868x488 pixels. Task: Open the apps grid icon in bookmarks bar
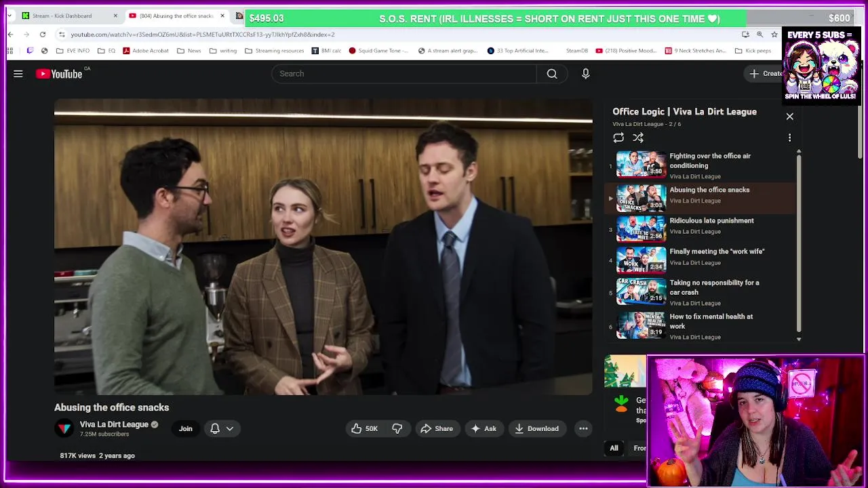pyautogui.click(x=9, y=51)
